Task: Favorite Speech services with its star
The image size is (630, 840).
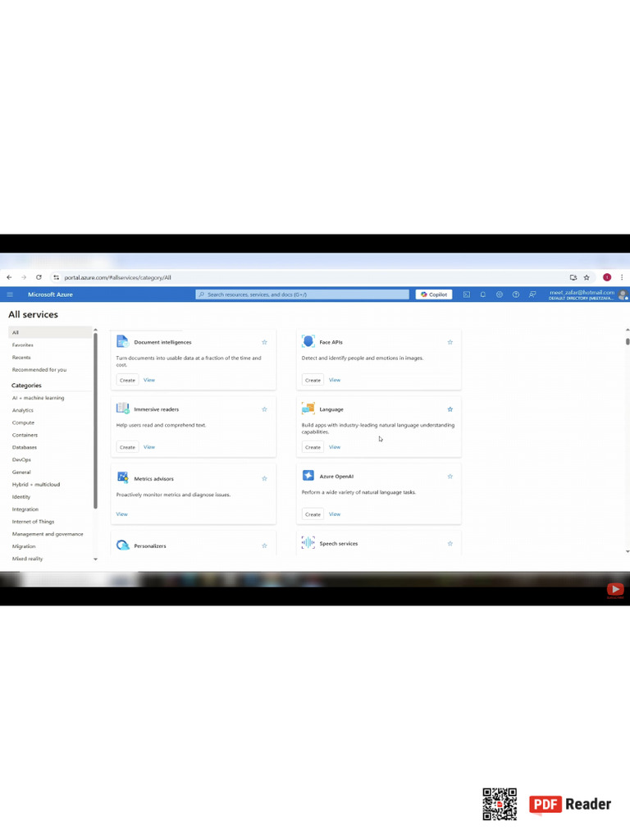Action: point(450,544)
